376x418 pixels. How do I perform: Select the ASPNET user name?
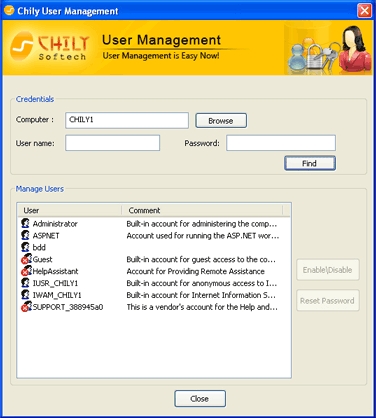click(46, 236)
